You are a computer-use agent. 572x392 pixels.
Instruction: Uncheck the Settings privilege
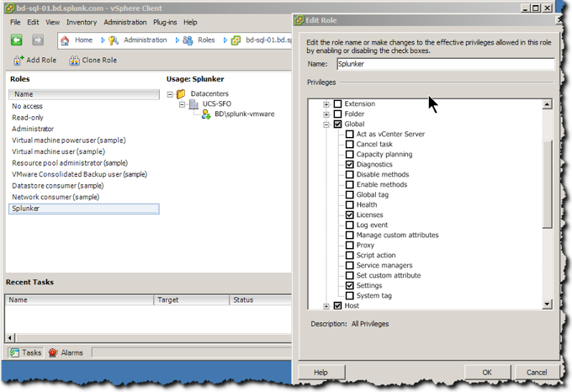[x=349, y=285]
